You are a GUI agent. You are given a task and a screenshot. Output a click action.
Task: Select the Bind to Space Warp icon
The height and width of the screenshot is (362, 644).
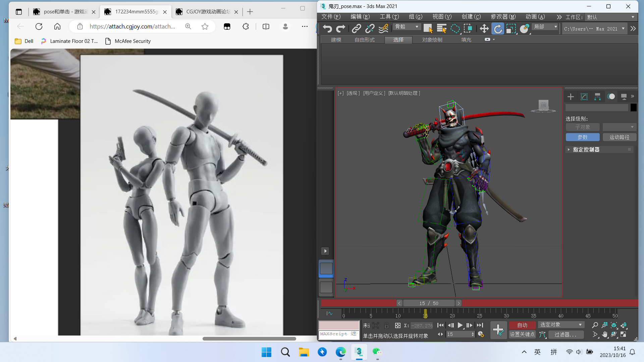(383, 29)
